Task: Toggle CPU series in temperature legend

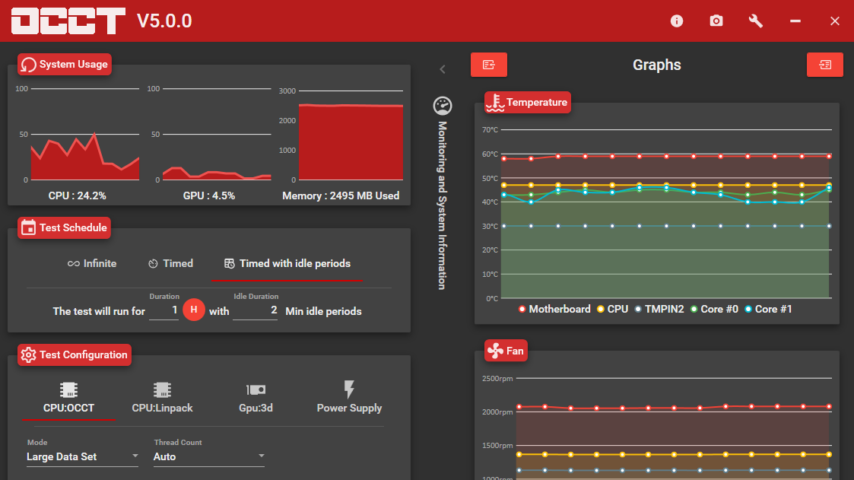Action: (613, 309)
